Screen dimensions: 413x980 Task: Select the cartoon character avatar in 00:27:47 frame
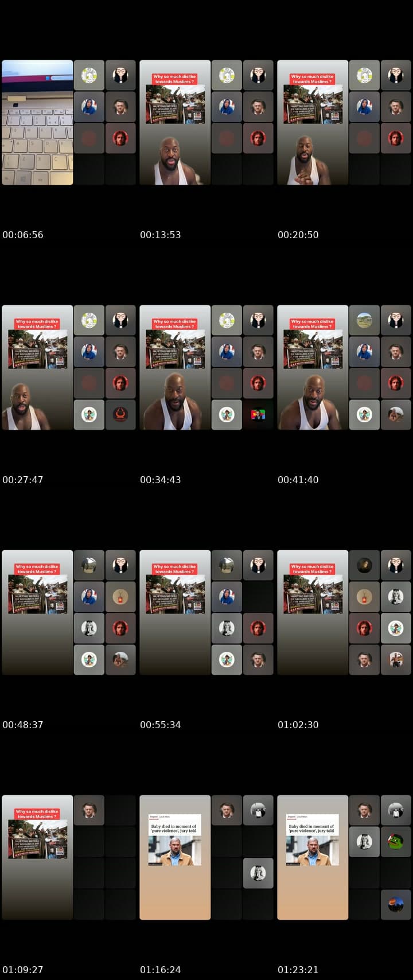coord(89,414)
